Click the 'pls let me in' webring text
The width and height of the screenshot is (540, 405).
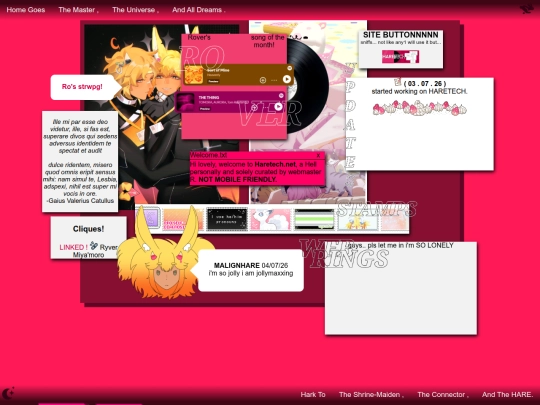point(401,246)
